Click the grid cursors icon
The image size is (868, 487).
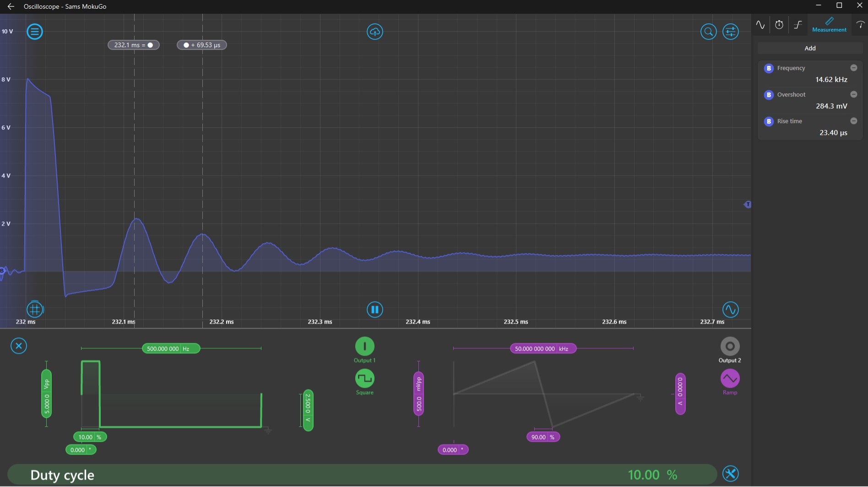pos(35,309)
